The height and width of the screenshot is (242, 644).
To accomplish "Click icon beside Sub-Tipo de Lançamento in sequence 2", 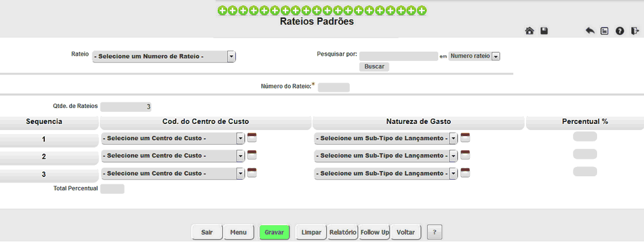I will coord(465,155).
